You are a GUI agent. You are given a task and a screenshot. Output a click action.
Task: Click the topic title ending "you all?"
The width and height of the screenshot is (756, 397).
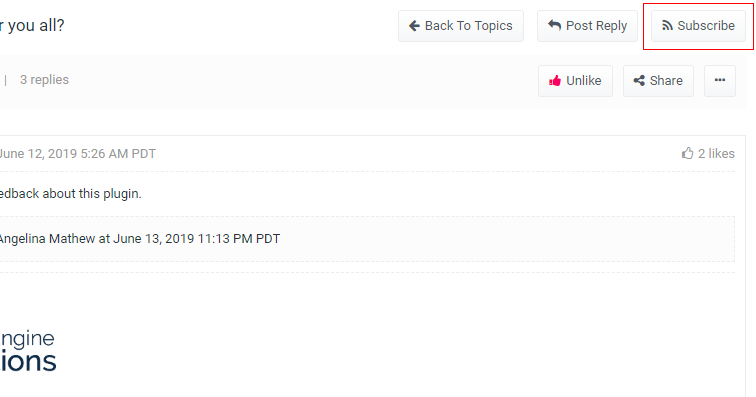click(32, 26)
